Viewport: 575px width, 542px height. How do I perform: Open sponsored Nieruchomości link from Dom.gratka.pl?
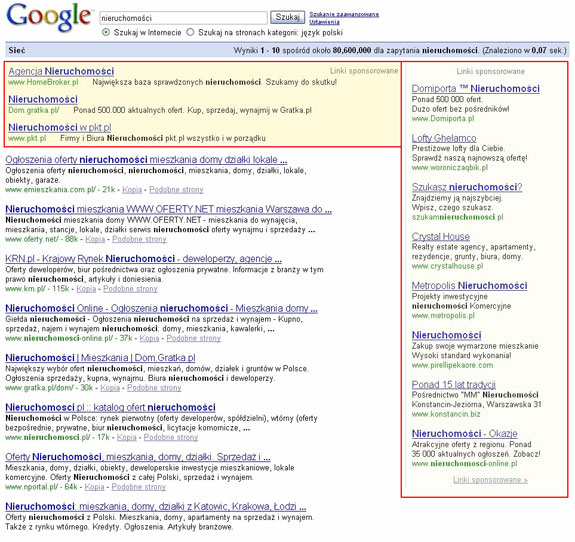click(43, 99)
